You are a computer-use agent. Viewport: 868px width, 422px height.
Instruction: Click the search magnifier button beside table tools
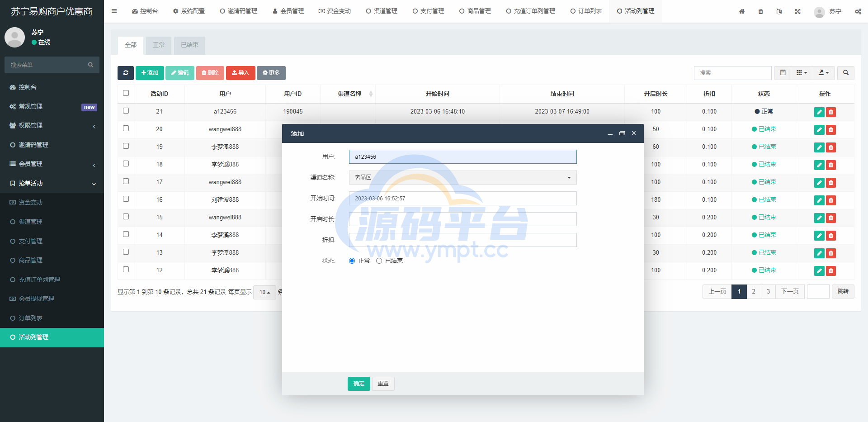coord(845,73)
